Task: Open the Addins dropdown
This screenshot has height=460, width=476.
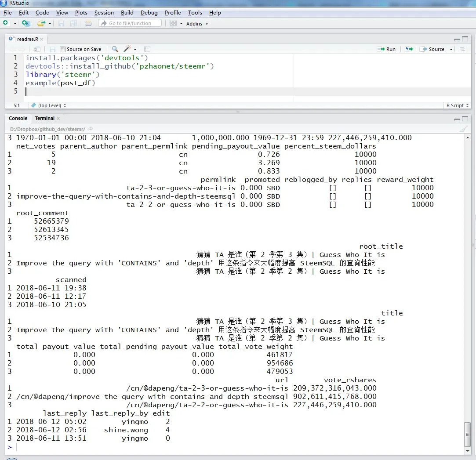Action: [x=197, y=24]
